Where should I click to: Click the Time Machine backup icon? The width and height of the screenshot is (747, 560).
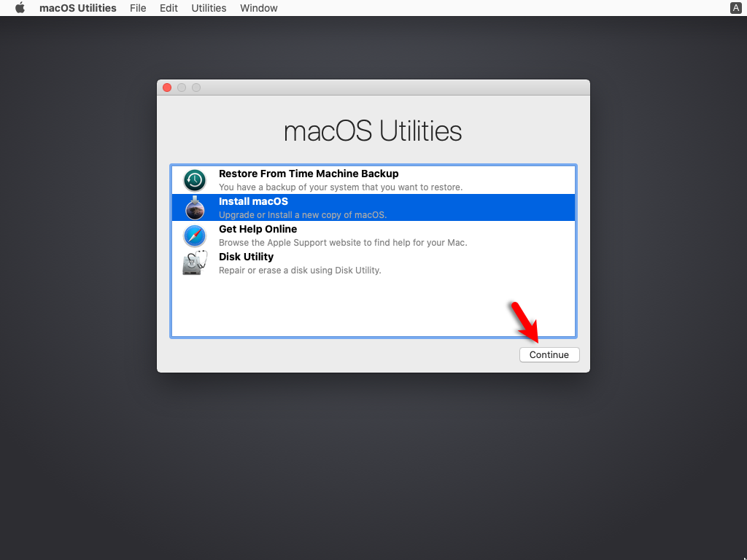195,180
